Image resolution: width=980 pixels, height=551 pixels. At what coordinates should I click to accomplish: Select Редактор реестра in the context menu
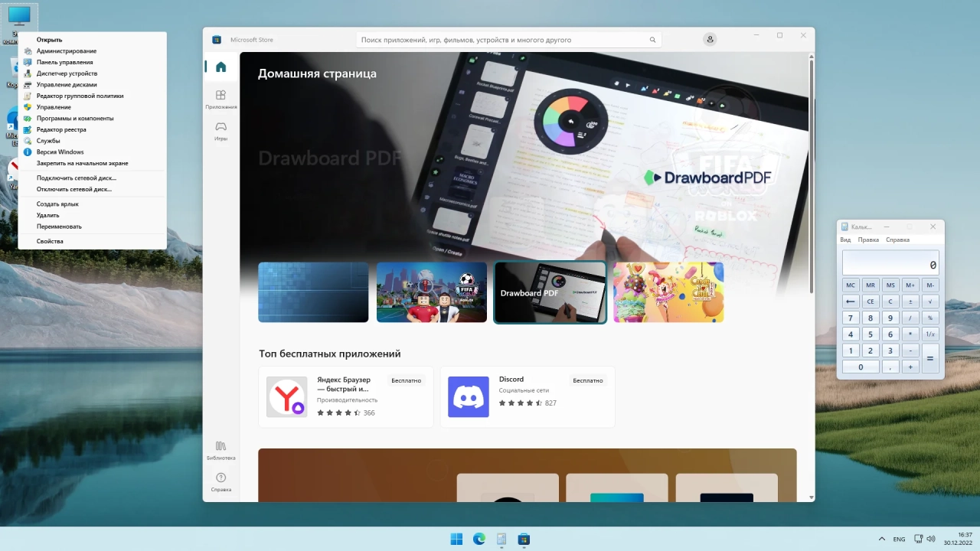[92, 129]
